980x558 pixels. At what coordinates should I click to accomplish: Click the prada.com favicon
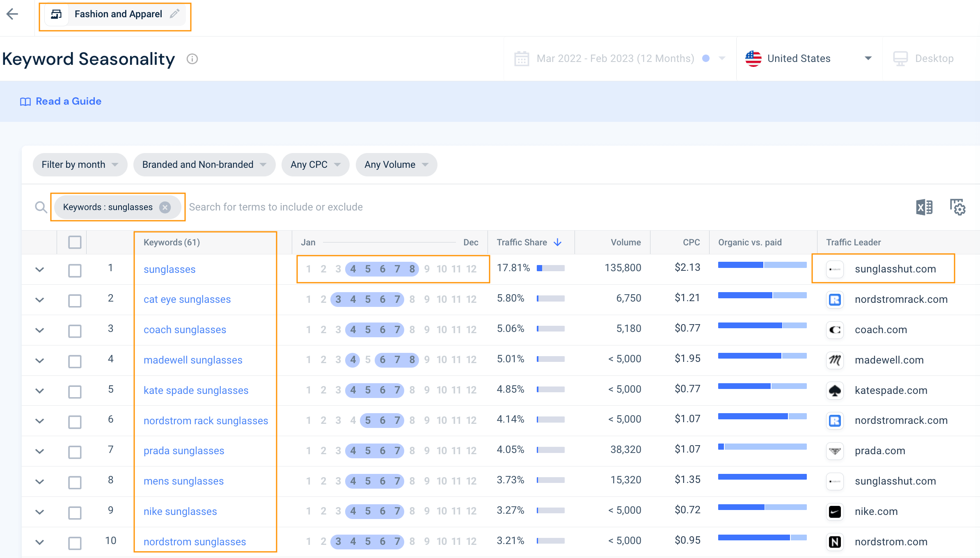point(835,451)
